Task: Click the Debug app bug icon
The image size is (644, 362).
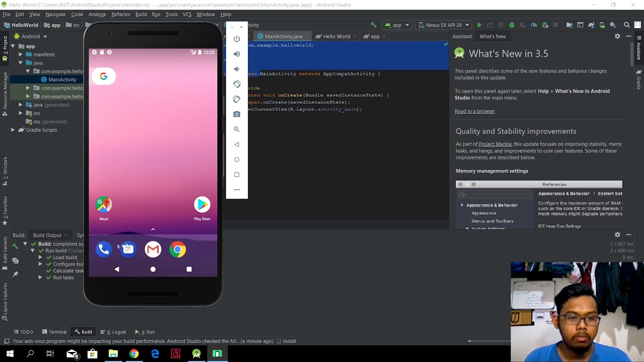Action: coord(512,25)
